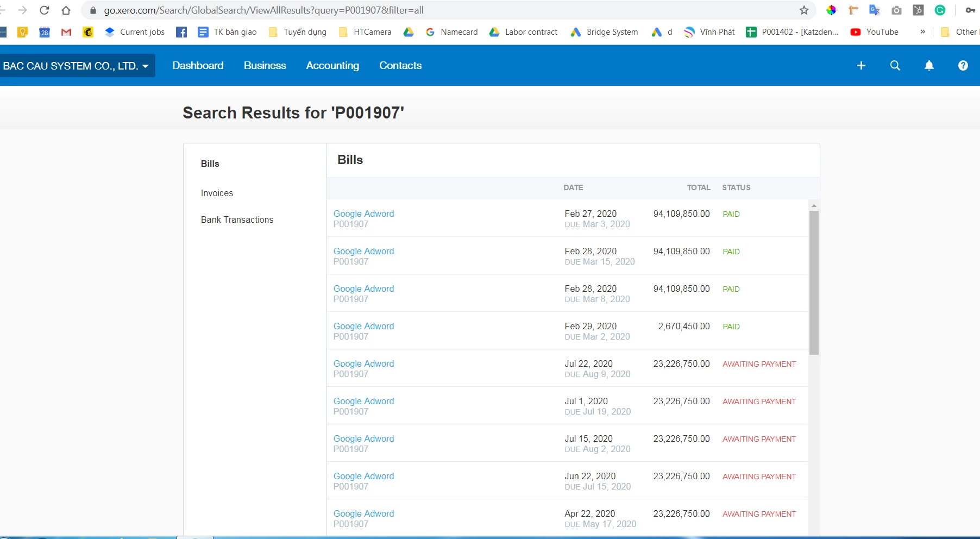Click the 2,670,450.00 total amount

pyautogui.click(x=684, y=327)
